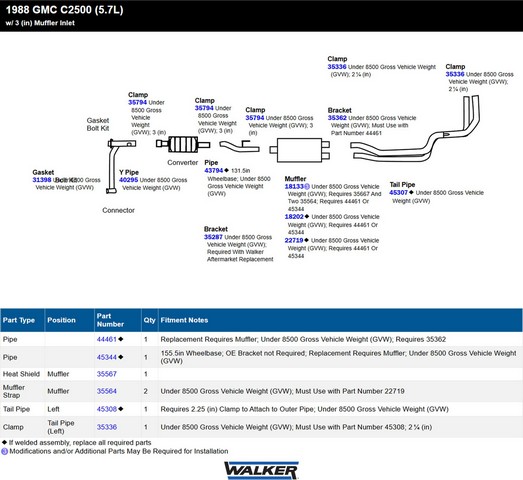Open tail pipe part number 45307
This screenshot has height=480, width=523.
click(398, 192)
